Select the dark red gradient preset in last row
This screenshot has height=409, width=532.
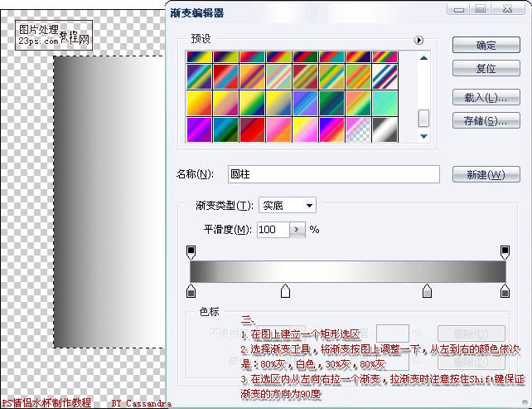click(x=252, y=129)
